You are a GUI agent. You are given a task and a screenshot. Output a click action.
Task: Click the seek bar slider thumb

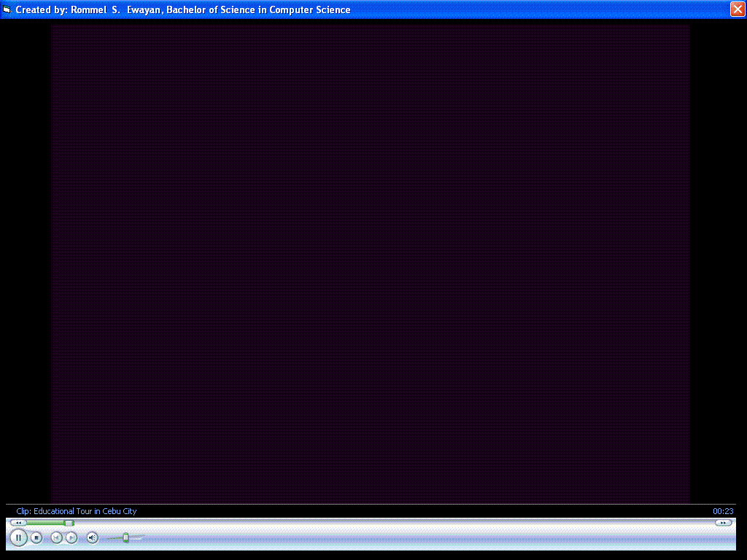tap(68, 522)
